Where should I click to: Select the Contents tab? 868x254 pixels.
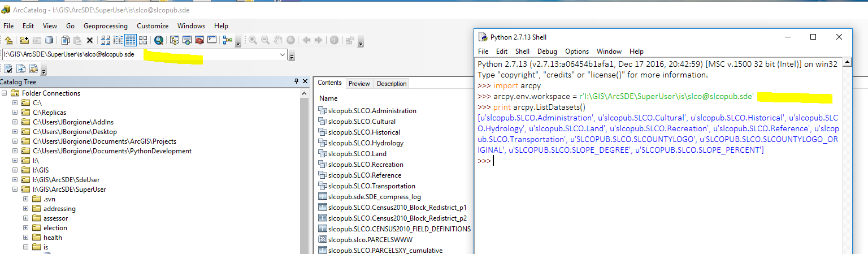(329, 83)
